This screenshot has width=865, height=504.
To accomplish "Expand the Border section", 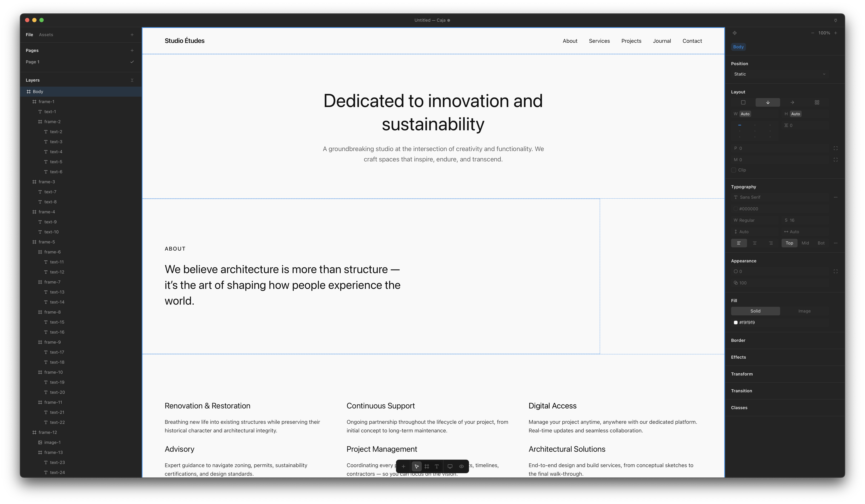I will coord(738,340).
